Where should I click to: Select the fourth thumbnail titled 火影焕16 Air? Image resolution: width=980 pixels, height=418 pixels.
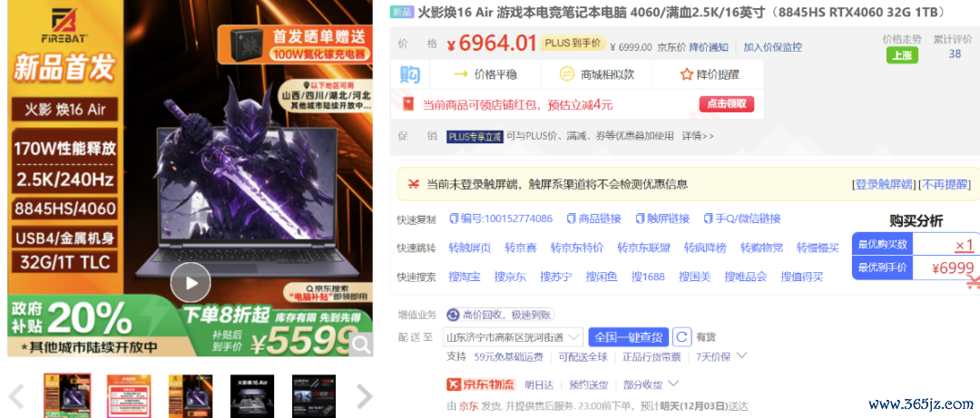[x=252, y=396]
